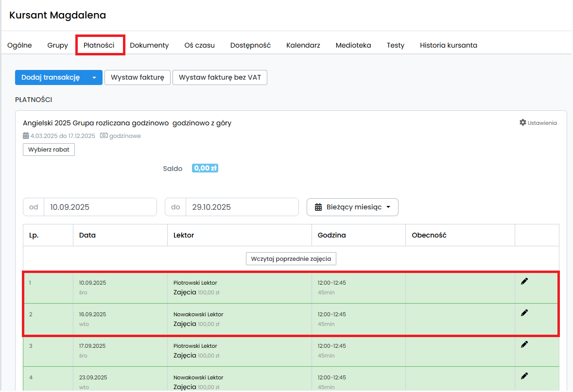This screenshot has height=392, width=573.
Task: Switch to the Płatności tab
Action: tap(99, 45)
